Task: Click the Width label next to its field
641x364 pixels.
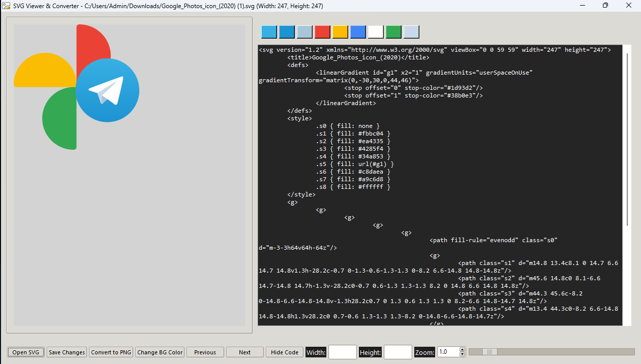Action: pos(316,352)
